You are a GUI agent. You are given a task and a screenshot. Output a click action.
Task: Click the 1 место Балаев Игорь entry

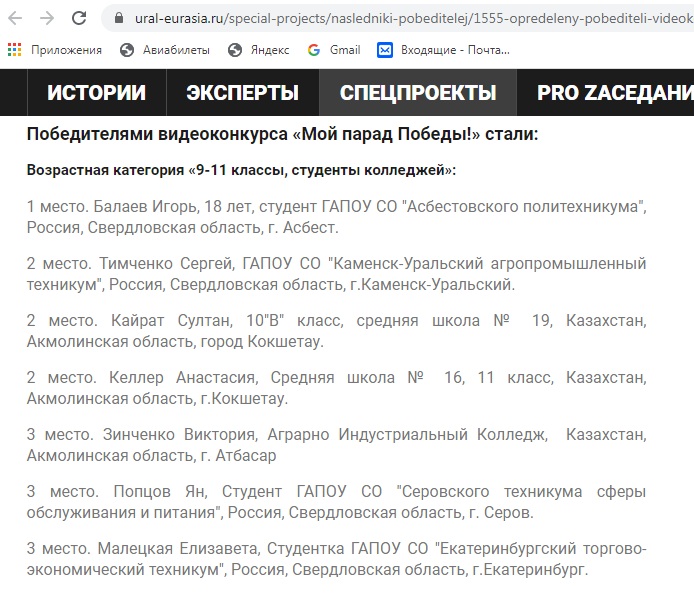coord(336,217)
